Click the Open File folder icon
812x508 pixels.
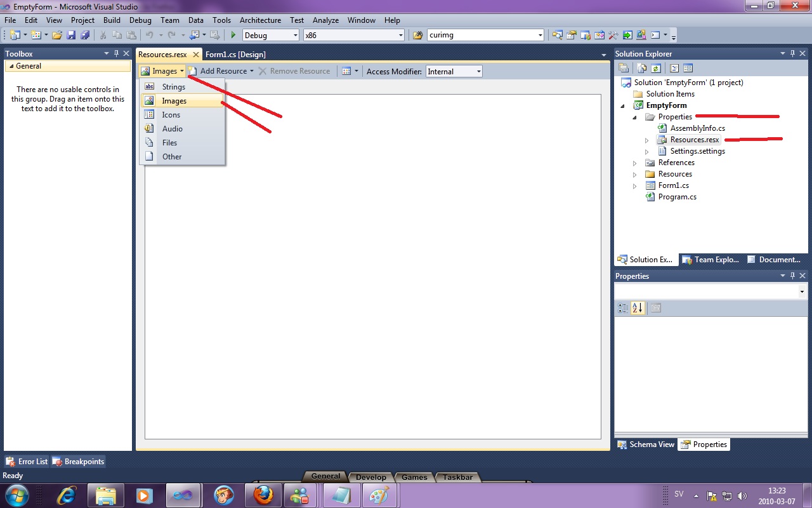coord(57,36)
